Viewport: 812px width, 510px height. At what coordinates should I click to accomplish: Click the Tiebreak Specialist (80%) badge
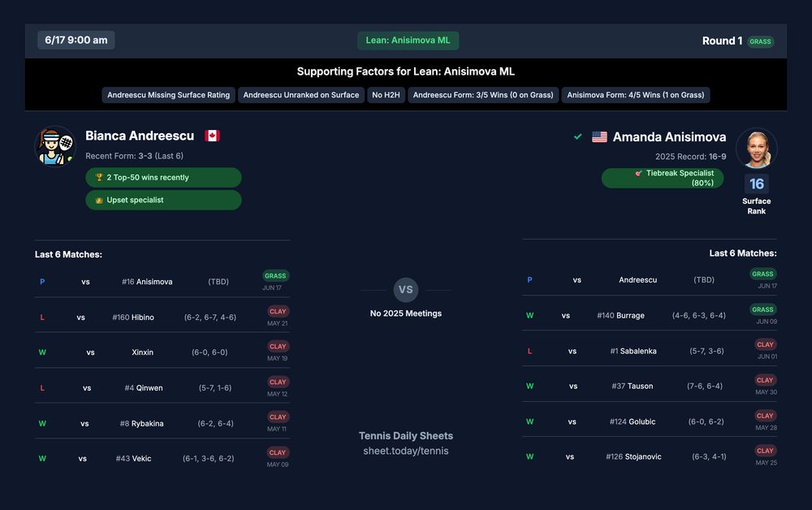663,178
